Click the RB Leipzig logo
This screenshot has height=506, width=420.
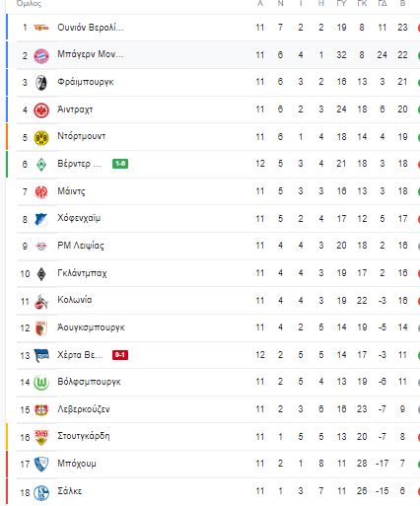(41, 247)
